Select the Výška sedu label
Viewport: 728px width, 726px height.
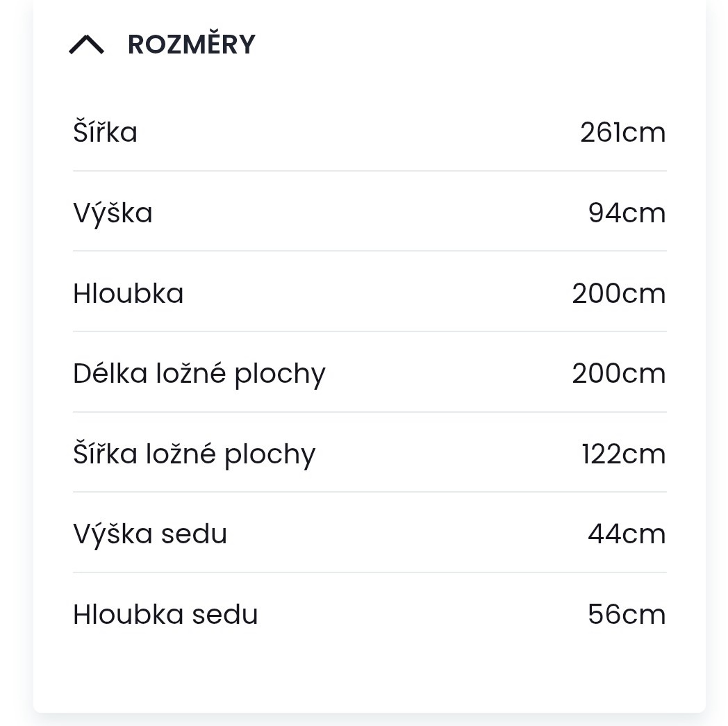(x=150, y=534)
